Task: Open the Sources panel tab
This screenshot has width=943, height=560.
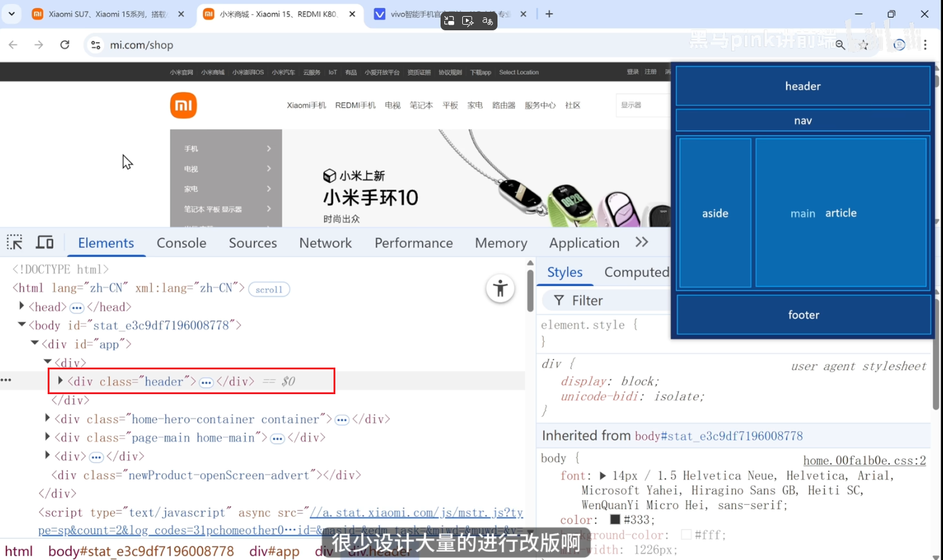Action: point(253,243)
